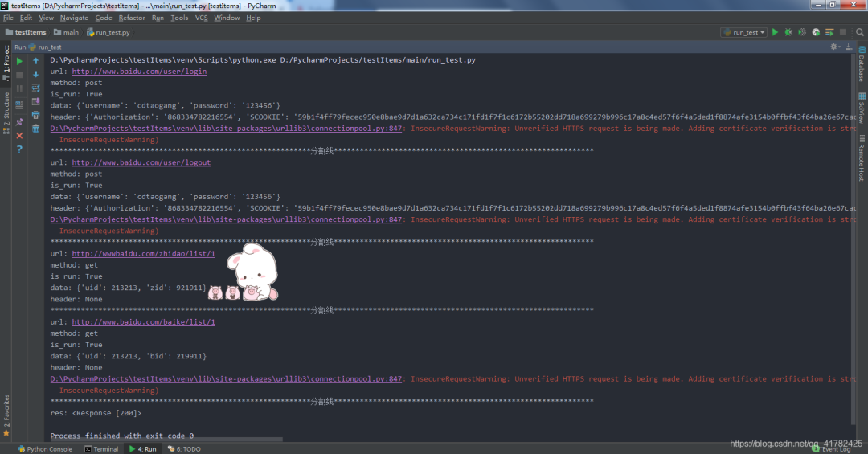
Task: Switch to the run_test run tab
Action: tap(45, 47)
